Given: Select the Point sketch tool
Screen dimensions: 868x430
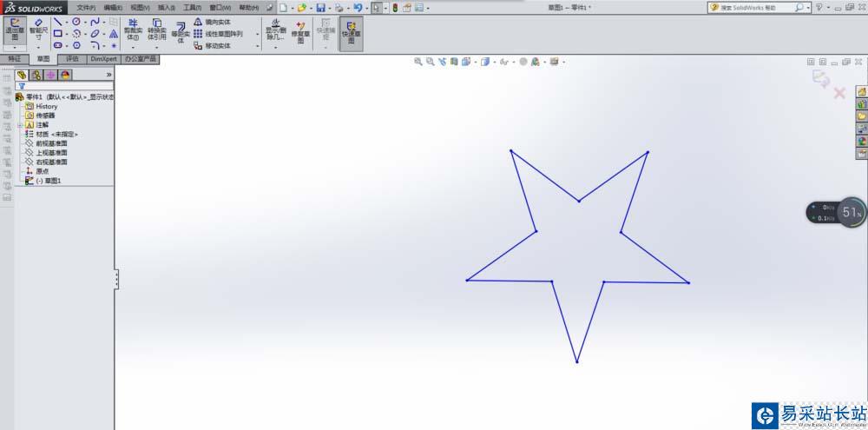Looking at the screenshot, I should 114,45.
